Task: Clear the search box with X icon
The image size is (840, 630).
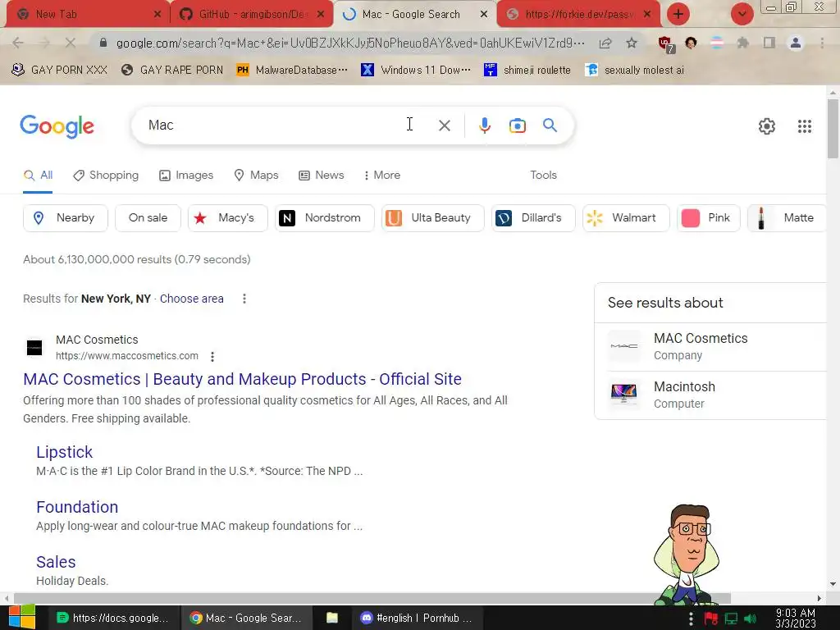Action: (x=444, y=126)
